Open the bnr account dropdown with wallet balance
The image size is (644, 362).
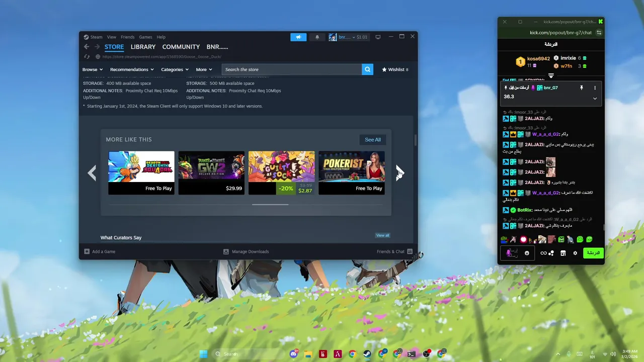348,37
